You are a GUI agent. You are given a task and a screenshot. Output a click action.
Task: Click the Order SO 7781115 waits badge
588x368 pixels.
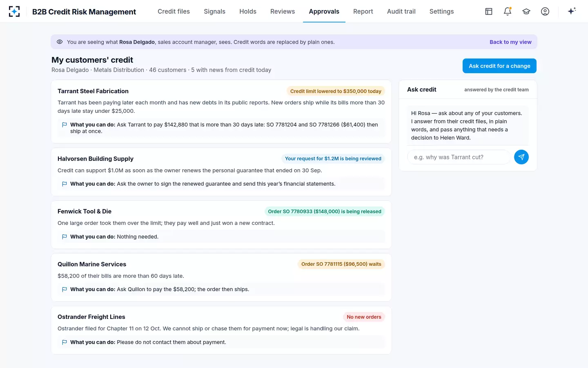coord(341,264)
